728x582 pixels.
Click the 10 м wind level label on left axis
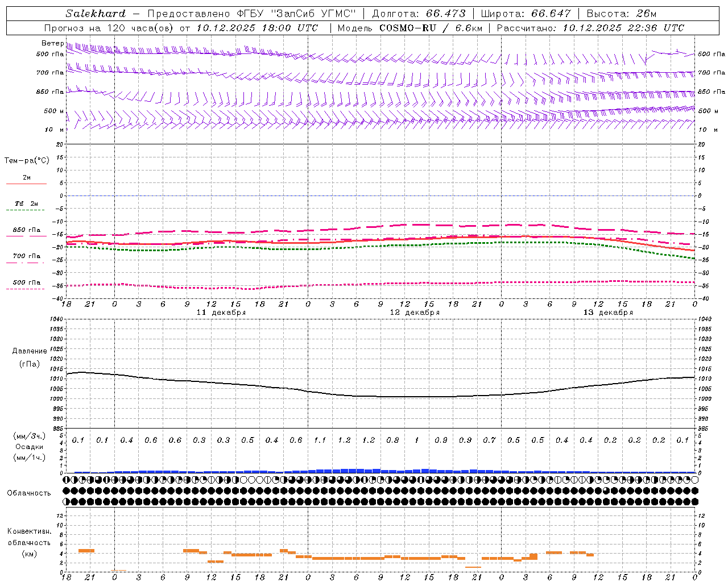coord(54,130)
